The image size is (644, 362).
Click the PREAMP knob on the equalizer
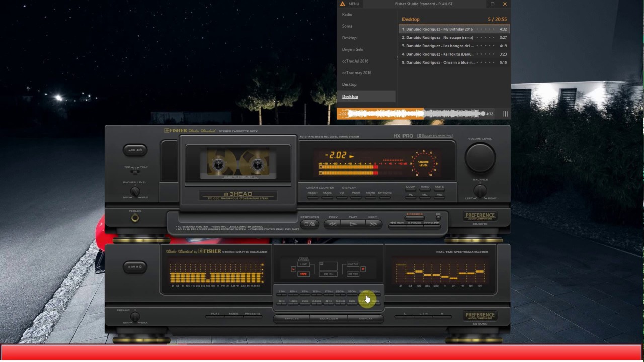point(135,317)
